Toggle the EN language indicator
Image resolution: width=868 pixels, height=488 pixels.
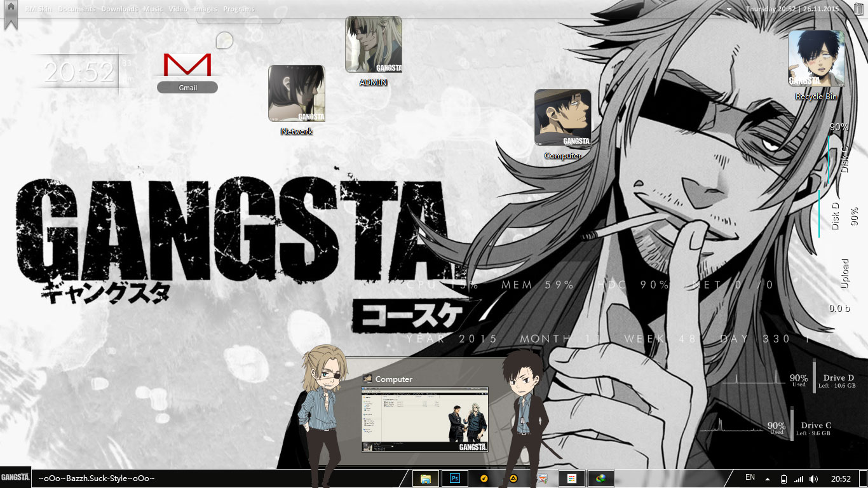[x=750, y=478]
